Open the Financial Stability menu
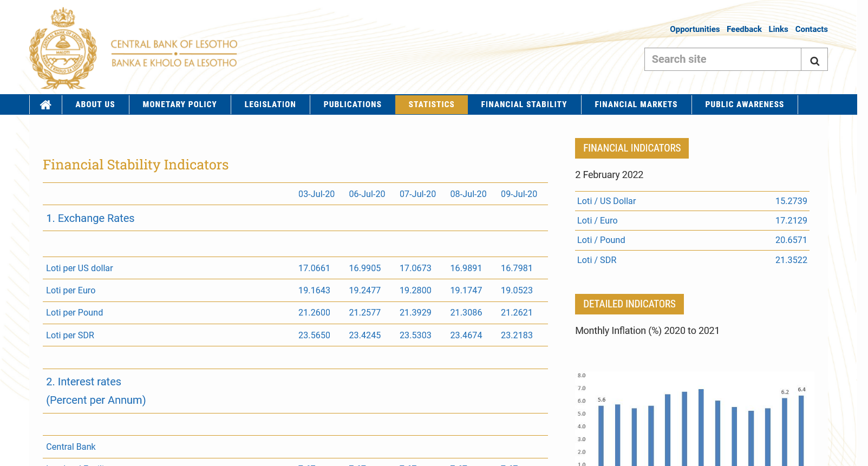 coord(524,104)
